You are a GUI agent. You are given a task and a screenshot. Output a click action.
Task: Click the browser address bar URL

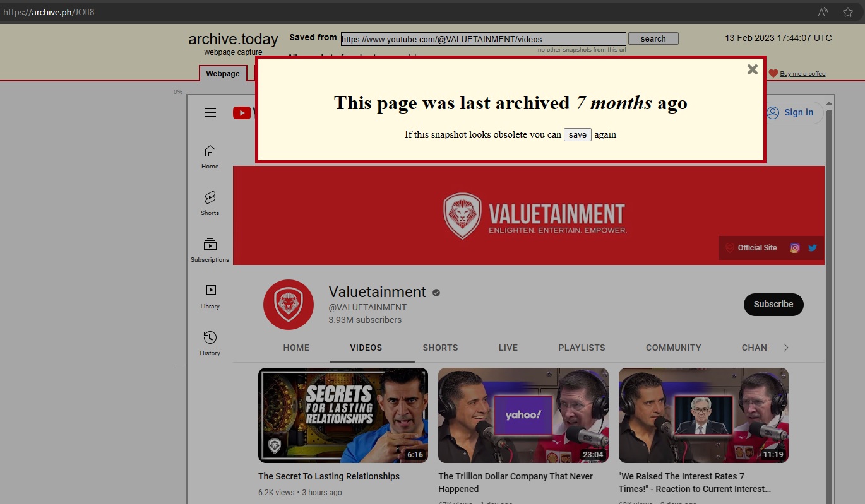point(49,12)
